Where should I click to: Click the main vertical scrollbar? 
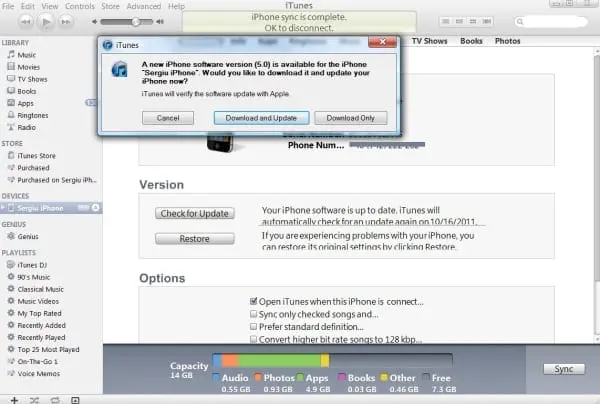pyautogui.click(x=597, y=168)
